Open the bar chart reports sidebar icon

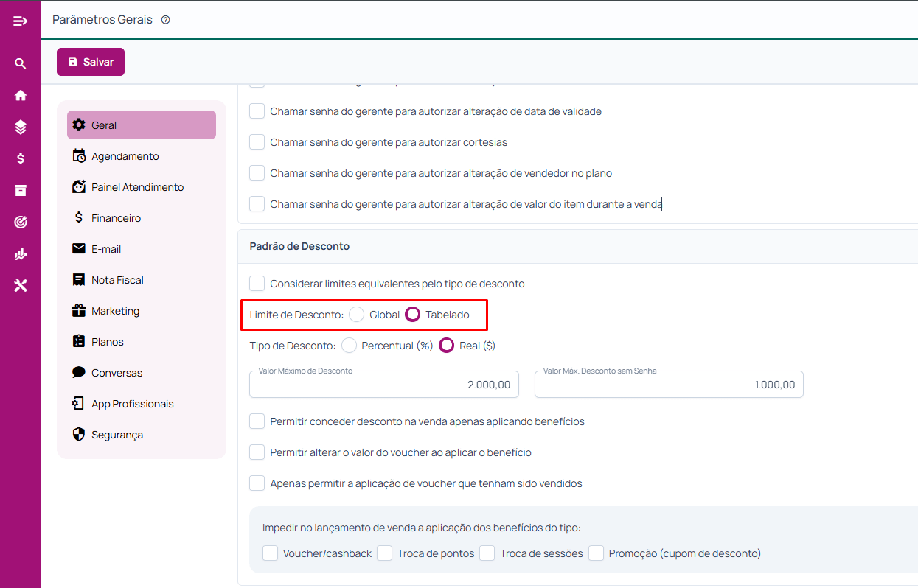(21, 253)
